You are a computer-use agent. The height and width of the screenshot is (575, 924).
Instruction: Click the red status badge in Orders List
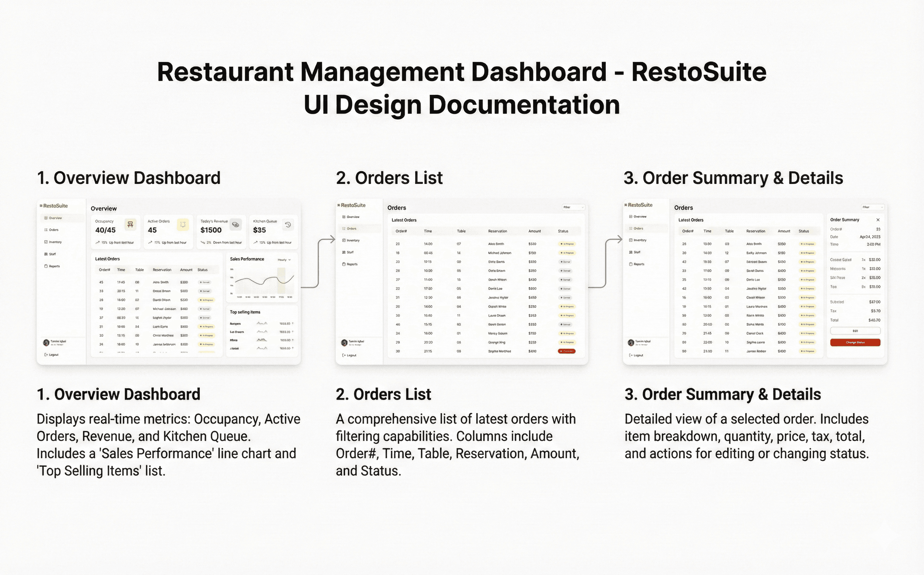tap(566, 351)
